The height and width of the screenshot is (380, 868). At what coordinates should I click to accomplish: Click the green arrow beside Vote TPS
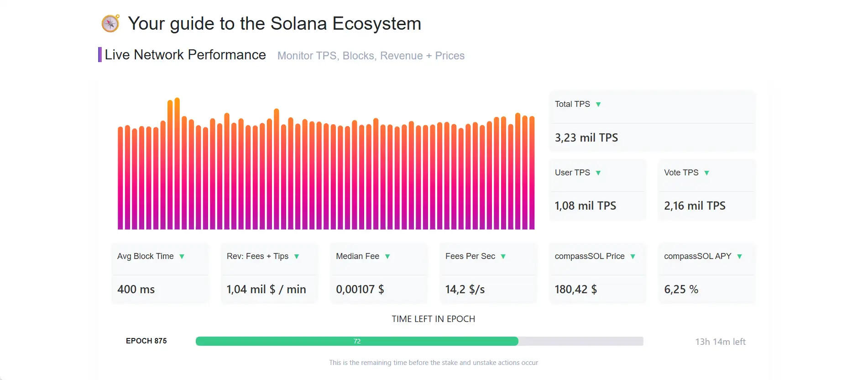[707, 173]
